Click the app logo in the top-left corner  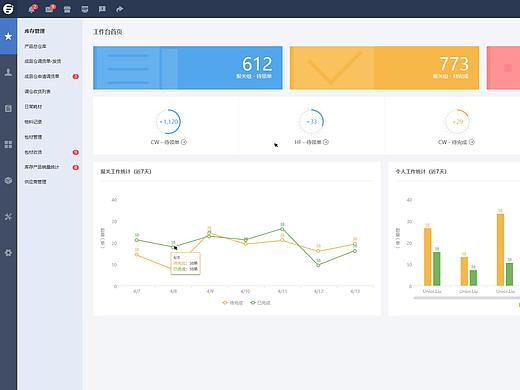(8, 9)
